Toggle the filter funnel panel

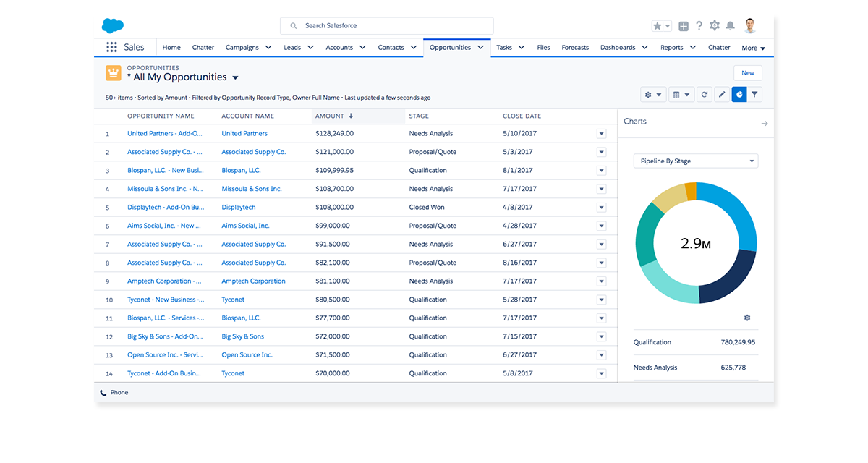click(x=754, y=94)
